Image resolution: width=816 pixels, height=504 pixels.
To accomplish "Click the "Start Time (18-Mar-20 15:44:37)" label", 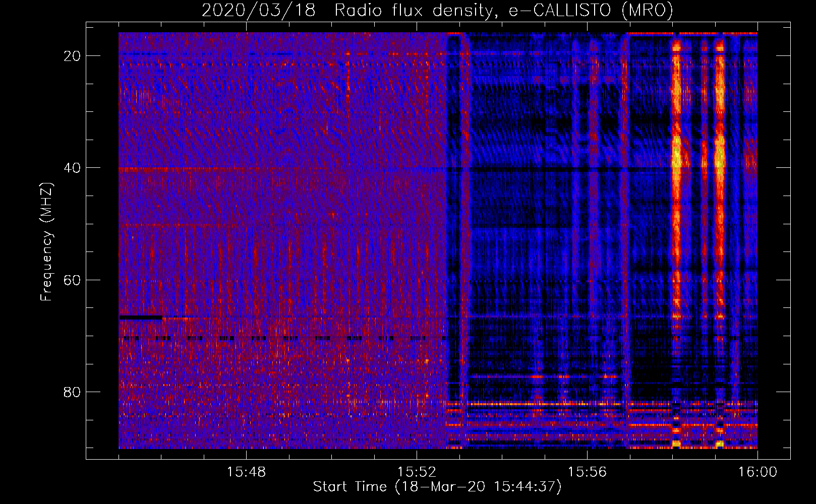I will pyautogui.click(x=437, y=487).
